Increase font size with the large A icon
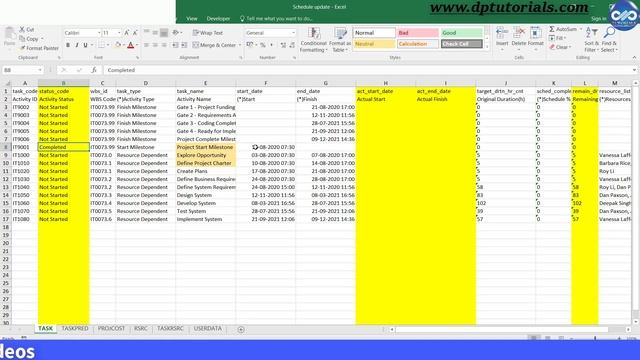Screen dimensions: 640x360 pos(127,33)
